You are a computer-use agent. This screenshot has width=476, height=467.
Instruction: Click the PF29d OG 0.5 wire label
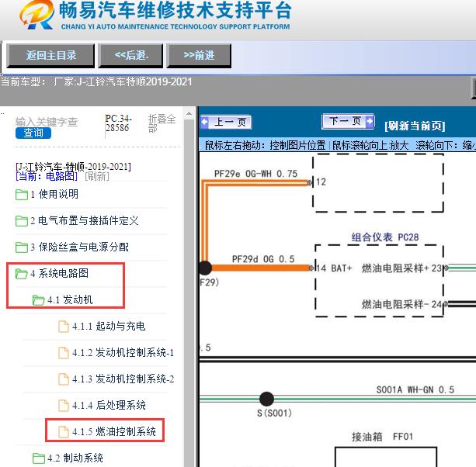263,259
